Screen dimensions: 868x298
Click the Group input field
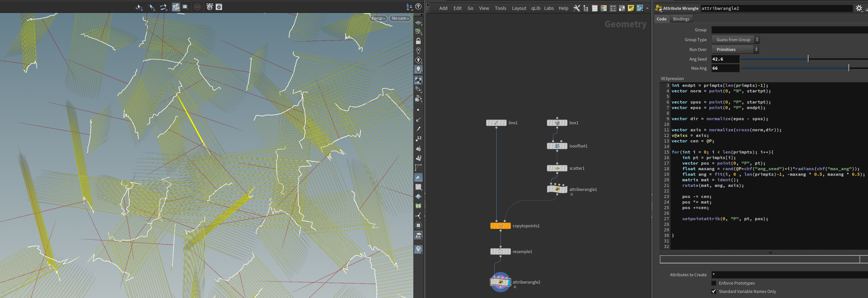click(x=790, y=30)
